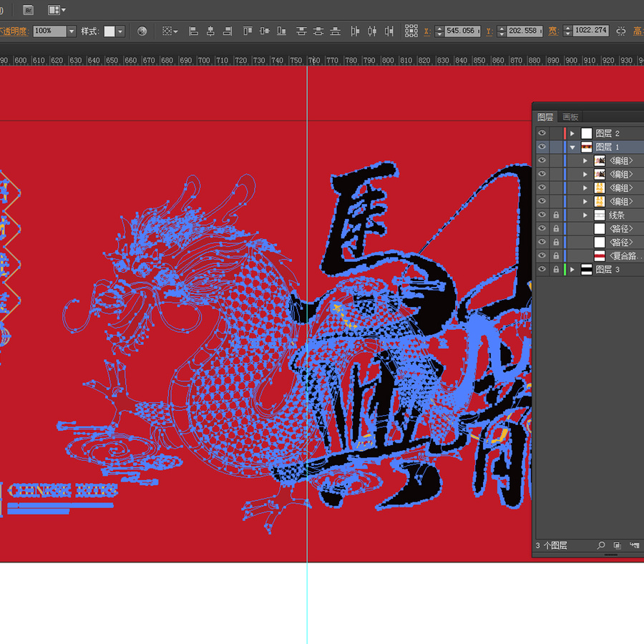The width and height of the screenshot is (644, 644).
Task: Toggle the constrain width and height link icon
Action: pos(621,31)
